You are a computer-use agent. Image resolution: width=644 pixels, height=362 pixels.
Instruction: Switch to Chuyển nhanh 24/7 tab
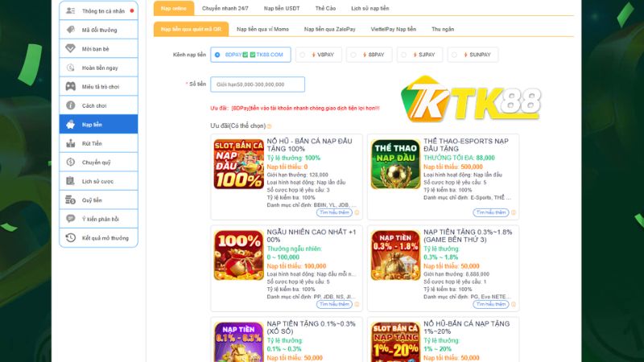coord(225,8)
